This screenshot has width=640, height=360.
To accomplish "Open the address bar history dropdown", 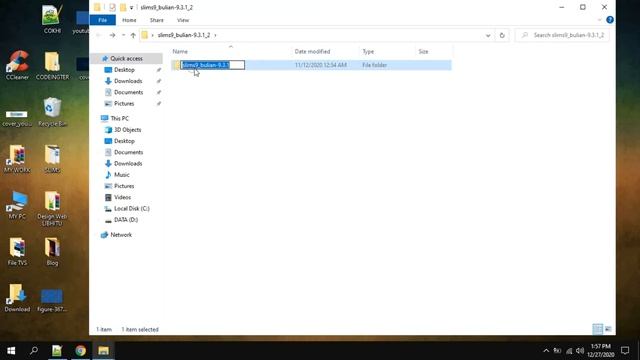I will [x=488, y=36].
